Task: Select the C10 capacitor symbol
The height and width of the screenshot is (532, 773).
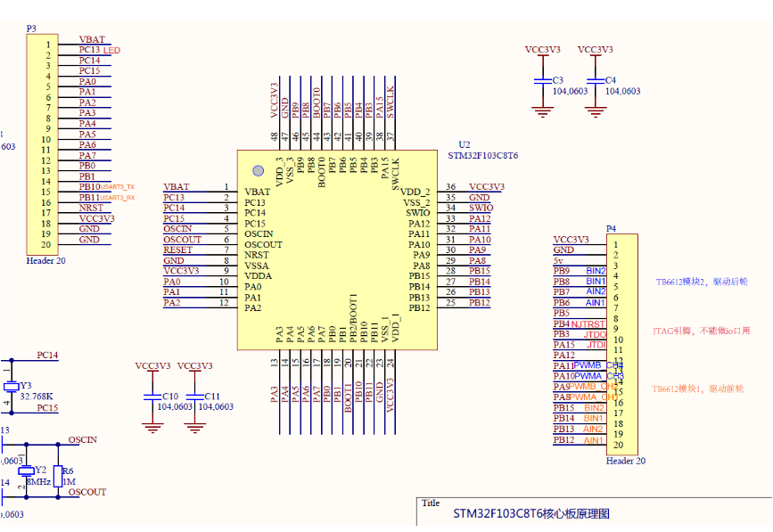Action: point(152,397)
